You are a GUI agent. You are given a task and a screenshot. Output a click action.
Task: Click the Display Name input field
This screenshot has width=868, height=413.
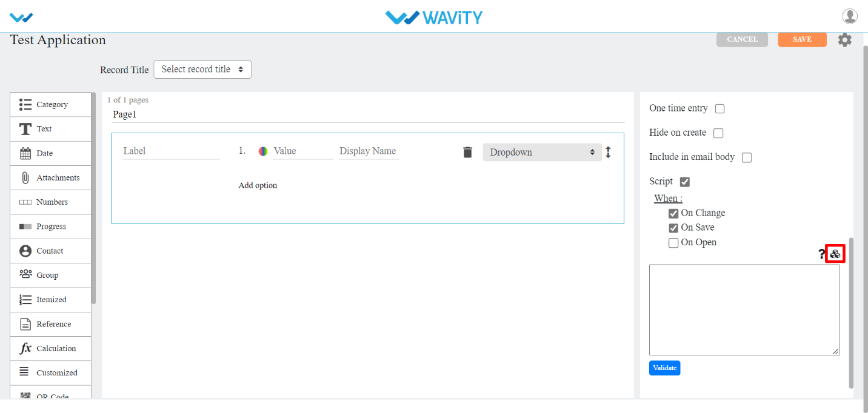click(x=369, y=151)
